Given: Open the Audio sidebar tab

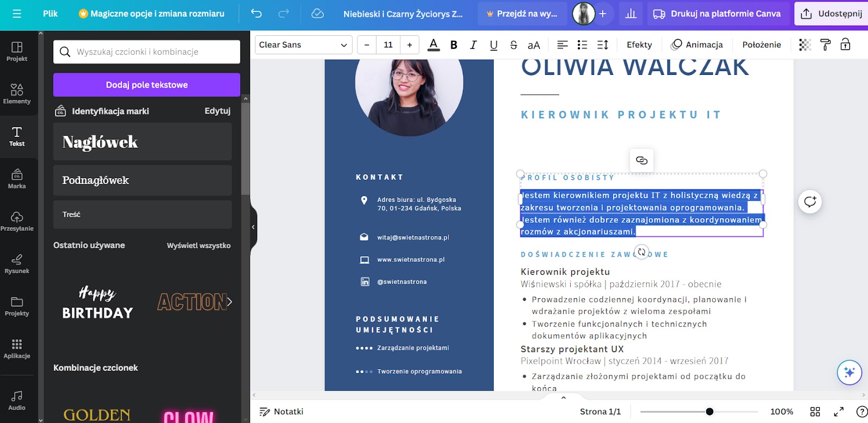Looking at the screenshot, I should pyautogui.click(x=17, y=401).
